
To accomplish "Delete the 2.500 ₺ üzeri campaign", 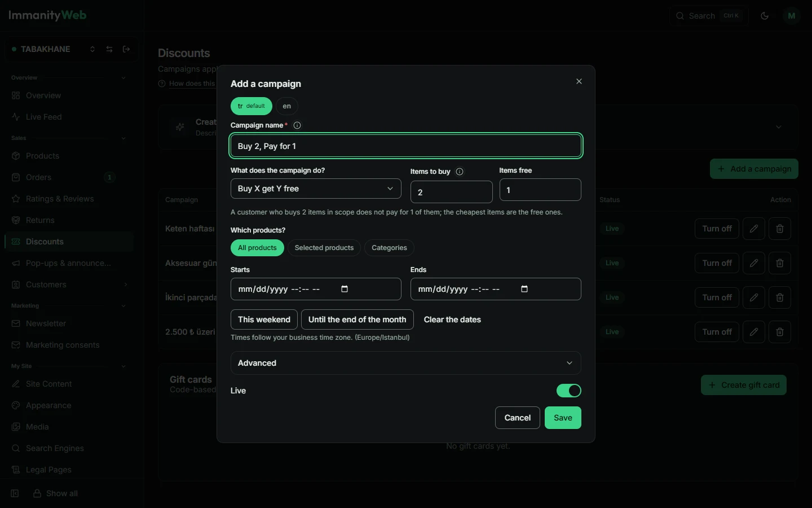I will [780, 332].
